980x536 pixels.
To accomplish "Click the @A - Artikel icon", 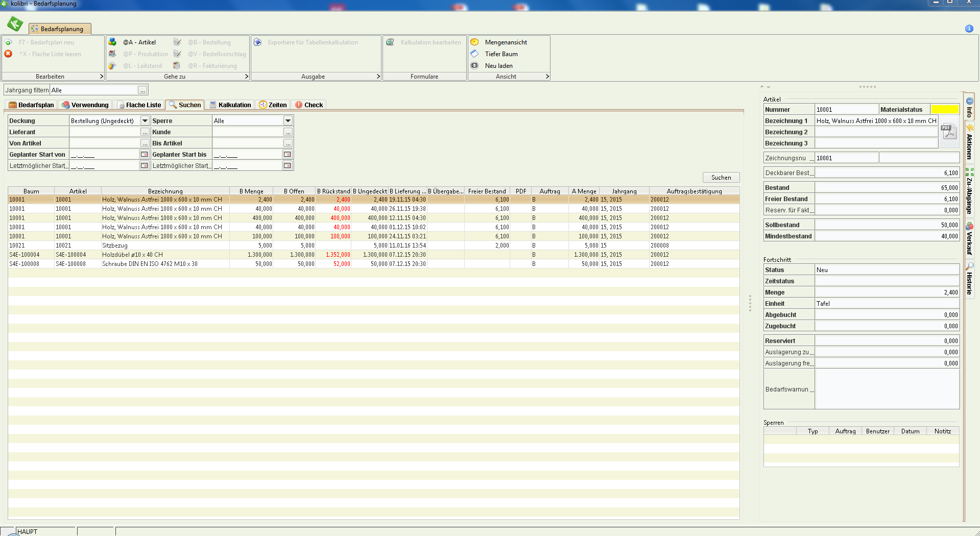I will tap(112, 42).
